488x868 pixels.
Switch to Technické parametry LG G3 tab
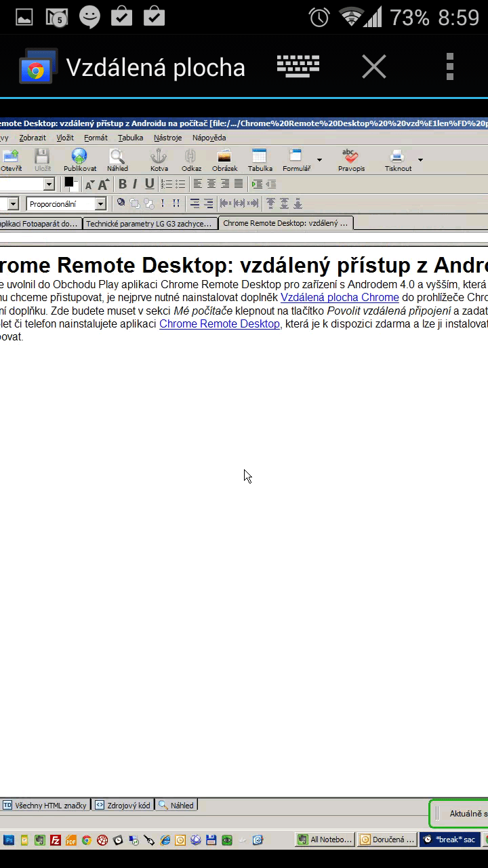150,223
